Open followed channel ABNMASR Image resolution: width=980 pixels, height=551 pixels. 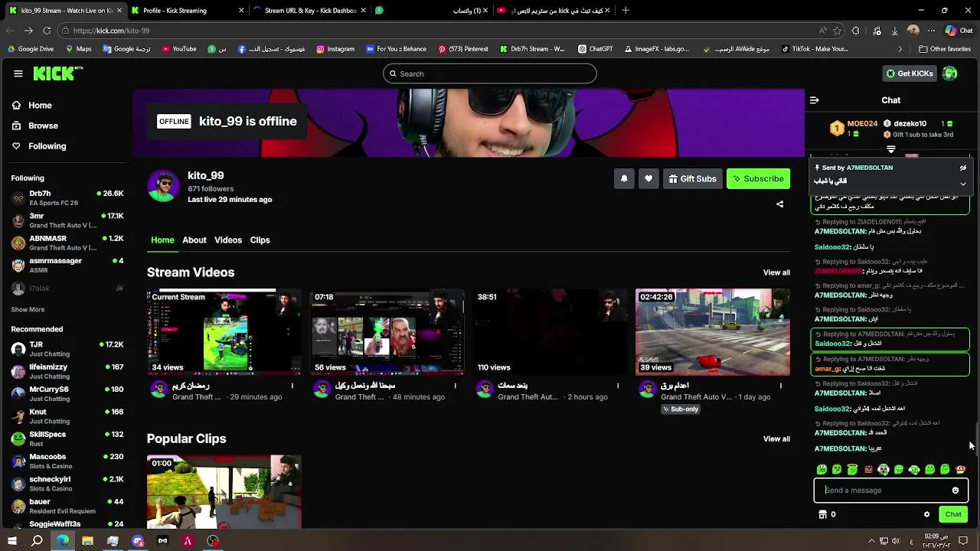(x=67, y=243)
